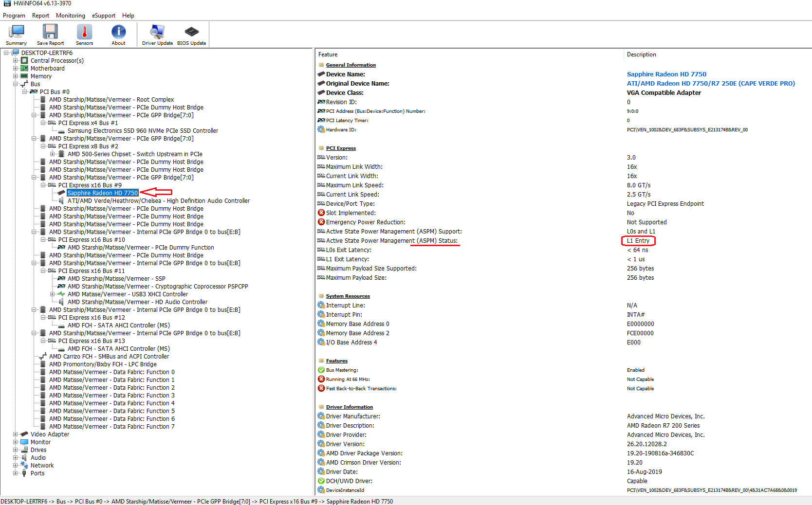Expand the Motherboard tree node
Viewport: 812px width, 505px height.
point(15,69)
